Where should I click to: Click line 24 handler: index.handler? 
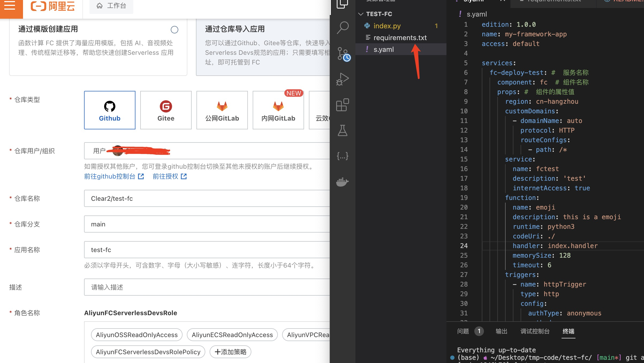[x=555, y=246]
